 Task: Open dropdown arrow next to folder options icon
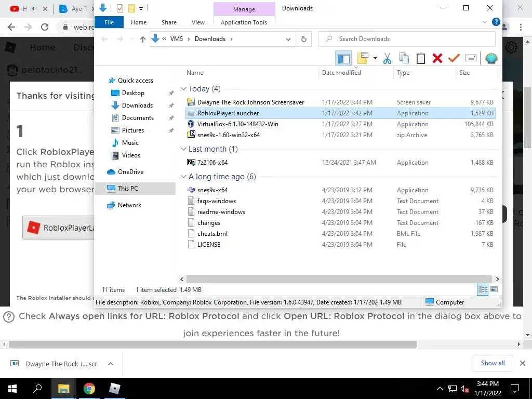point(375,58)
